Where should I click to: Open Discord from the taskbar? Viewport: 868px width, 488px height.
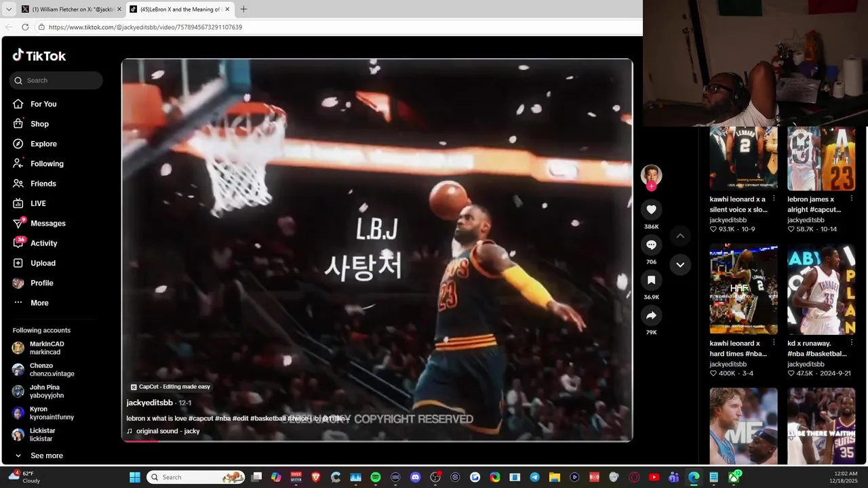[x=416, y=477]
